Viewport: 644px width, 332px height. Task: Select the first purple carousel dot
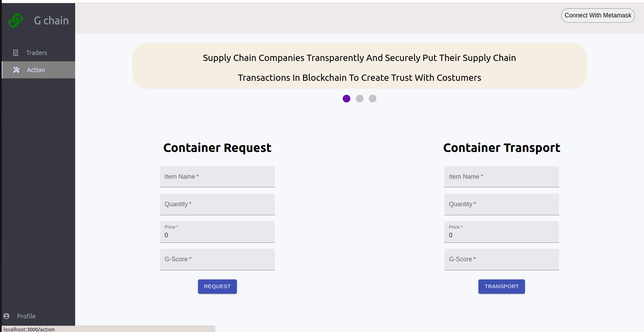[x=347, y=99]
